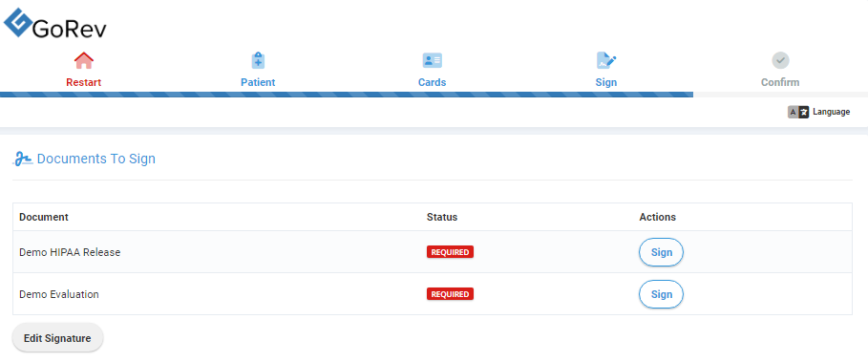This screenshot has width=868, height=362.
Task: Click the GoRev logo
Action: point(54,23)
